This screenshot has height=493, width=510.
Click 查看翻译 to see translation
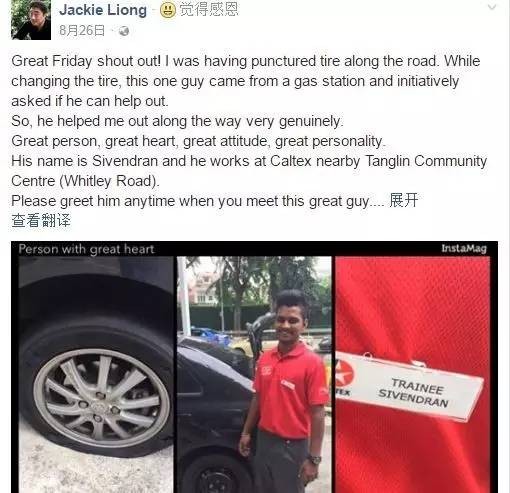(x=41, y=220)
